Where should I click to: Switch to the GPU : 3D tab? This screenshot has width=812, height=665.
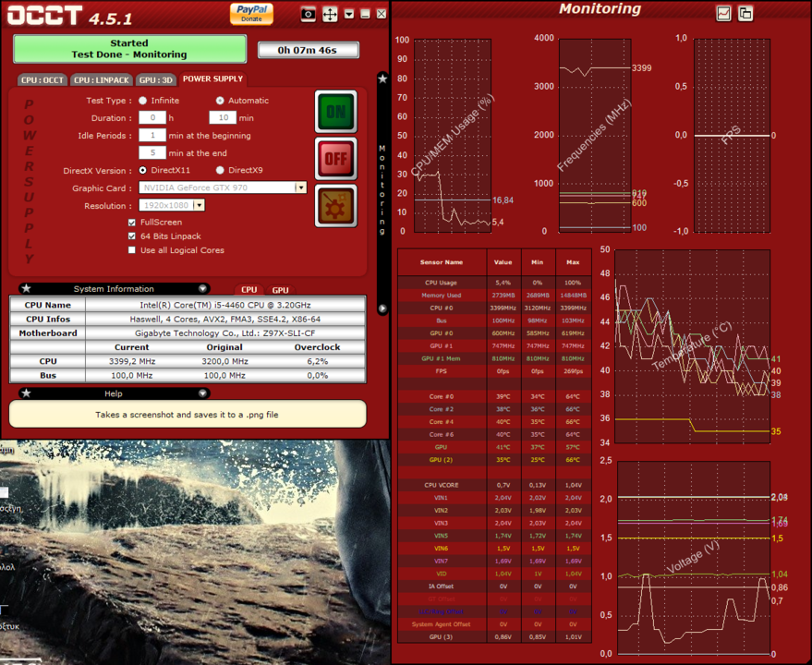pos(155,79)
